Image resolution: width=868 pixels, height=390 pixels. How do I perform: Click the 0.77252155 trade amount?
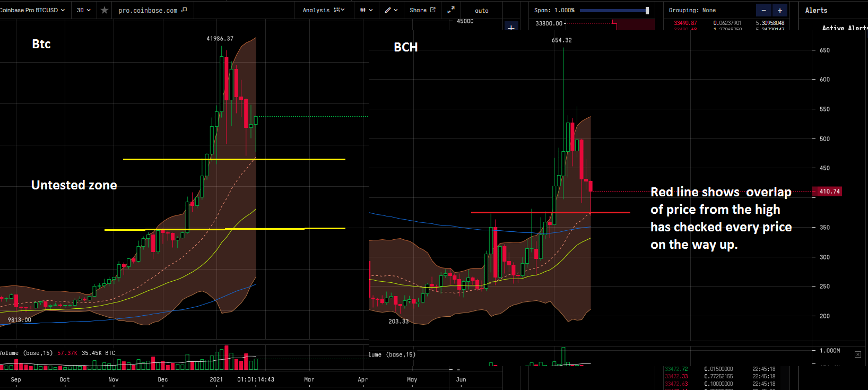pos(718,376)
